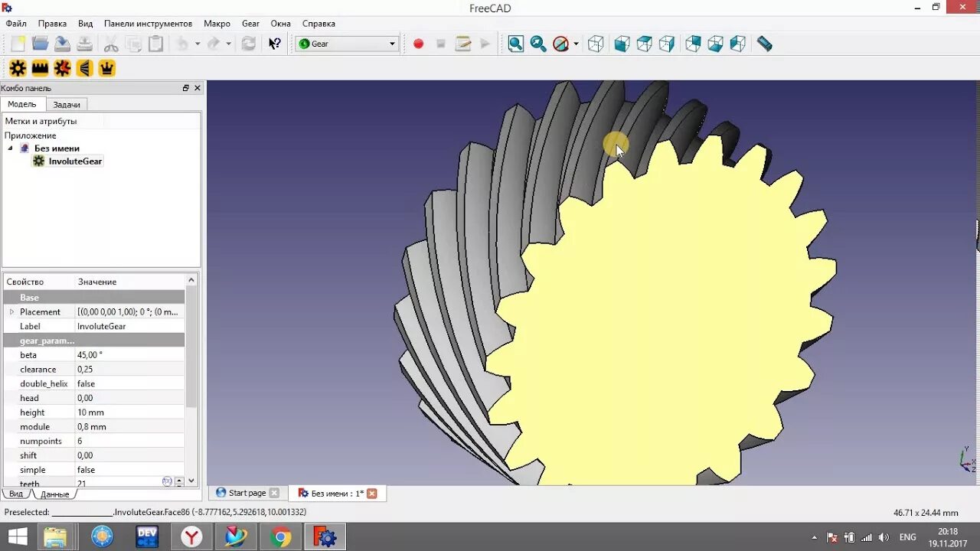Image resolution: width=980 pixels, height=551 pixels.
Task: Open File Explorer from the taskbar
Action: pos(55,537)
